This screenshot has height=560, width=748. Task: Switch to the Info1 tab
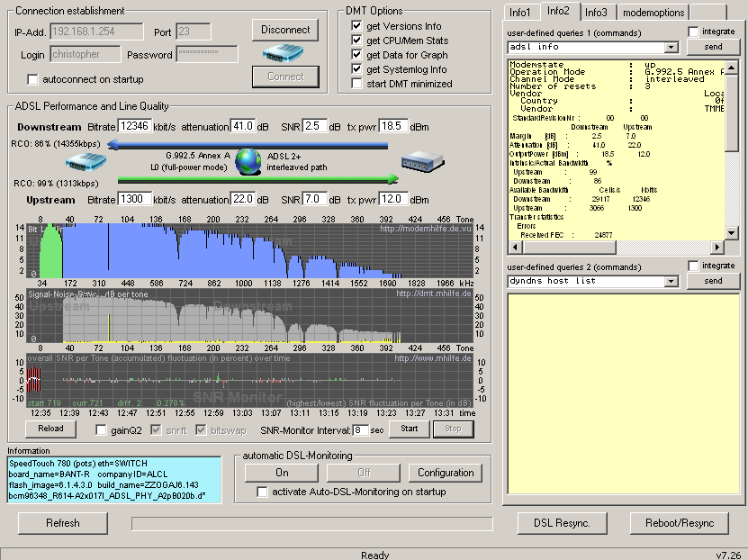pos(521,13)
